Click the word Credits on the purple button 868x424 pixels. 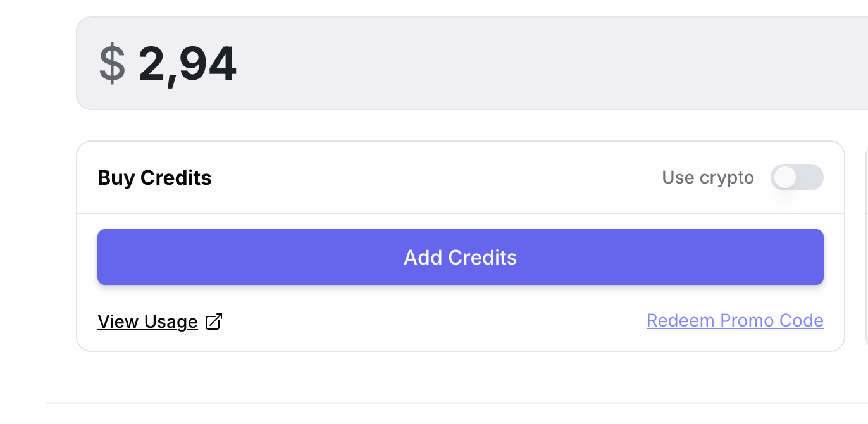pyautogui.click(x=482, y=257)
